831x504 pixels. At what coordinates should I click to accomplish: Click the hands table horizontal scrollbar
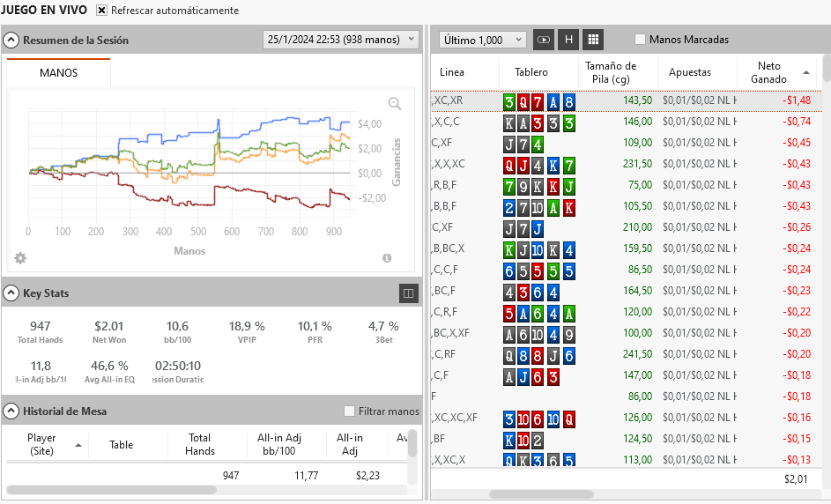[541, 494]
